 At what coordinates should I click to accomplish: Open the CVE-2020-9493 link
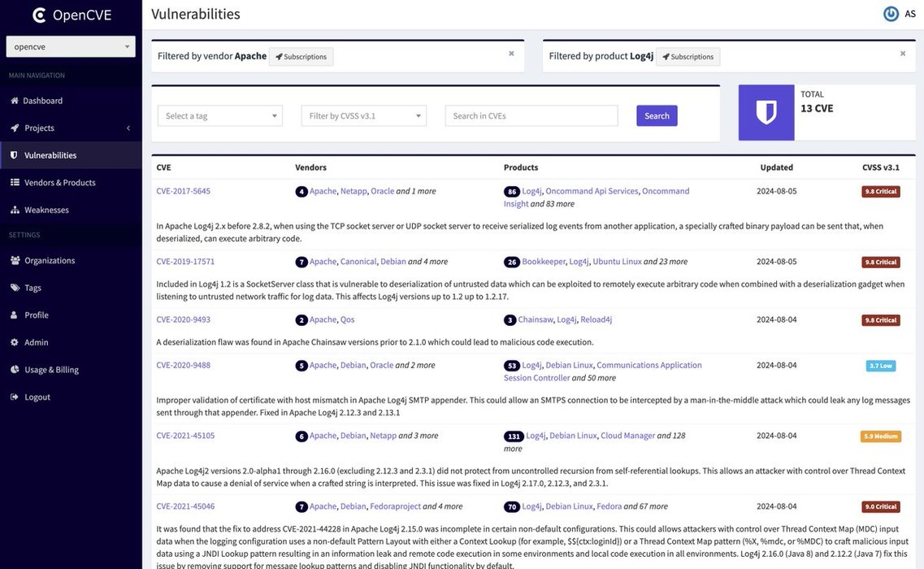click(184, 319)
